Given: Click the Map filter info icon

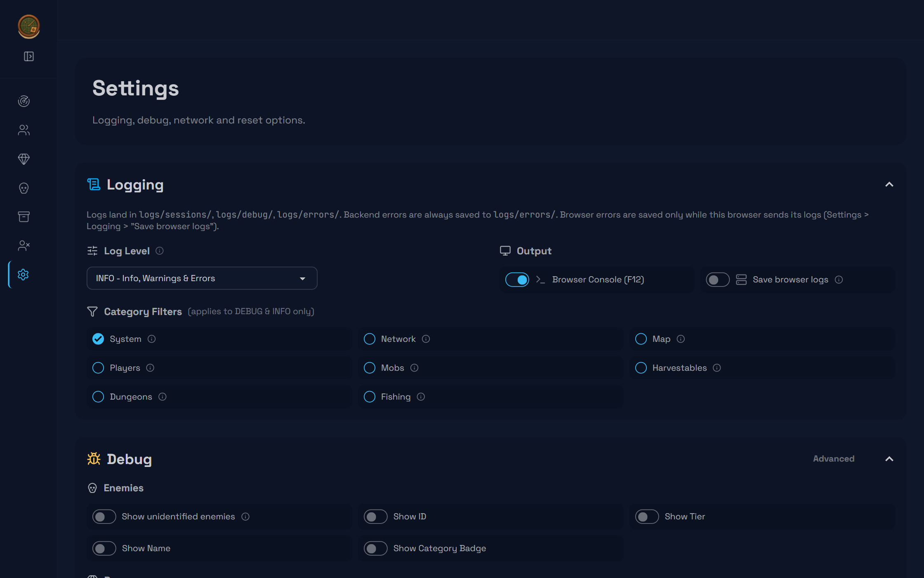Looking at the screenshot, I should click(681, 339).
